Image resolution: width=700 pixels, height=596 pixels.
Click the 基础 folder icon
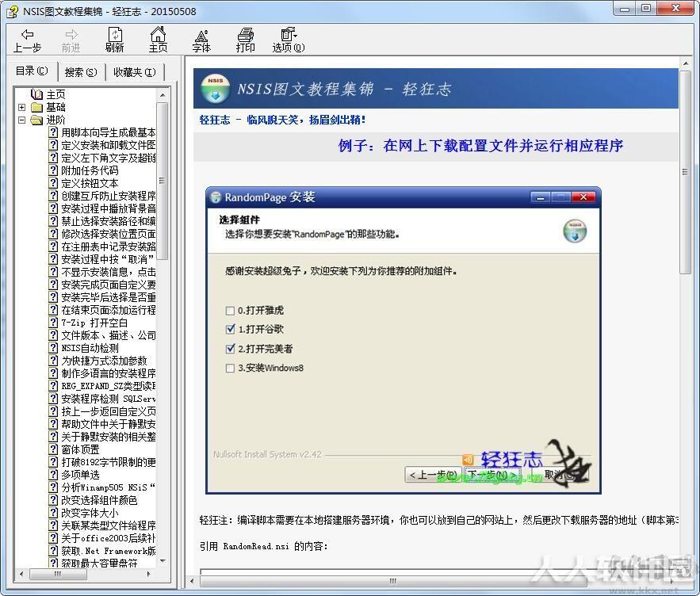coord(36,107)
